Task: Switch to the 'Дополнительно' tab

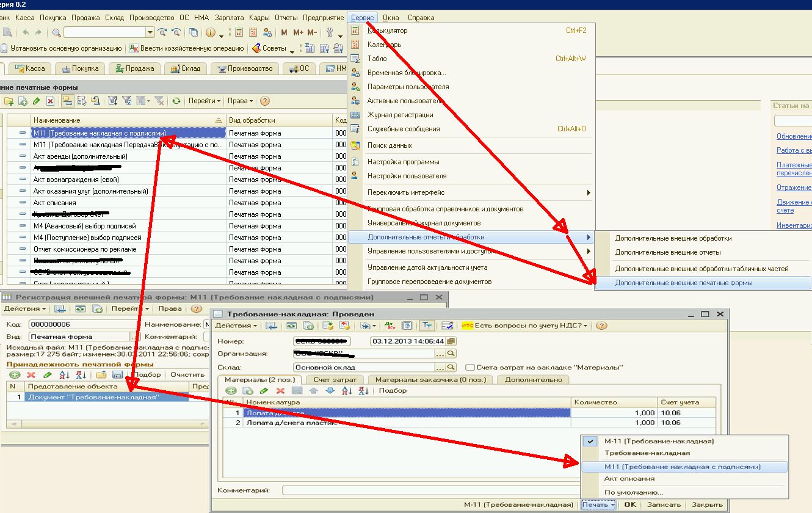Action: click(533, 379)
